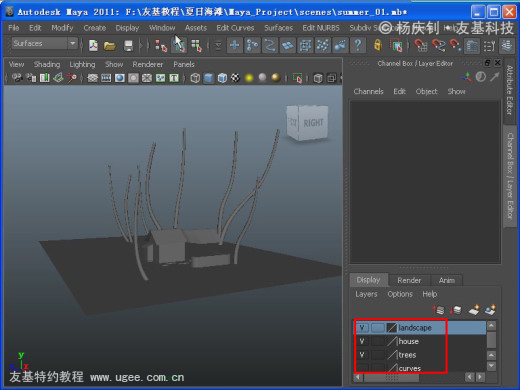Move selected layer up icon
Viewport: 520px width, 390px height.
point(438,310)
